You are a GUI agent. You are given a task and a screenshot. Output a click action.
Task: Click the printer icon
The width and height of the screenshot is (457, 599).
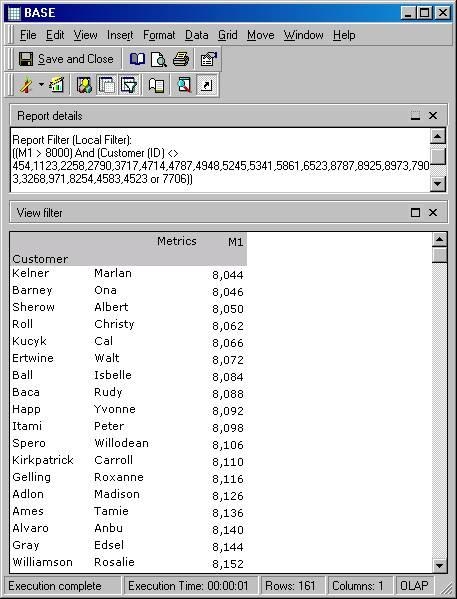[180, 59]
